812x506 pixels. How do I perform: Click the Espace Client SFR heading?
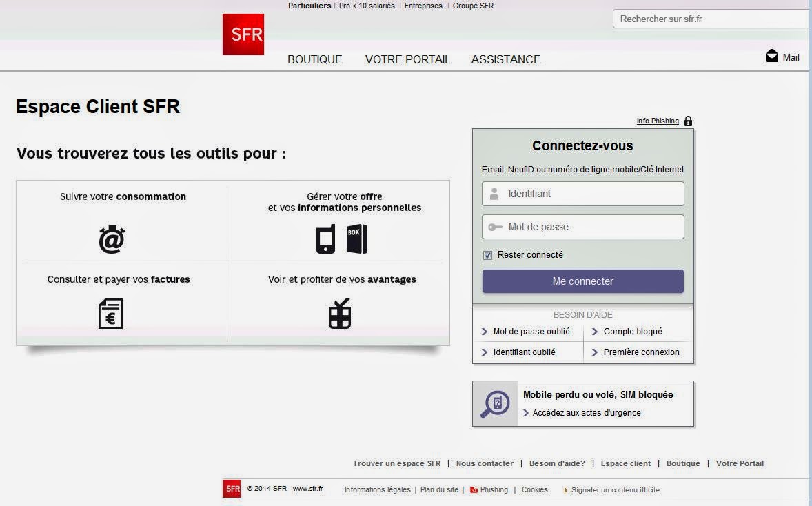click(98, 107)
